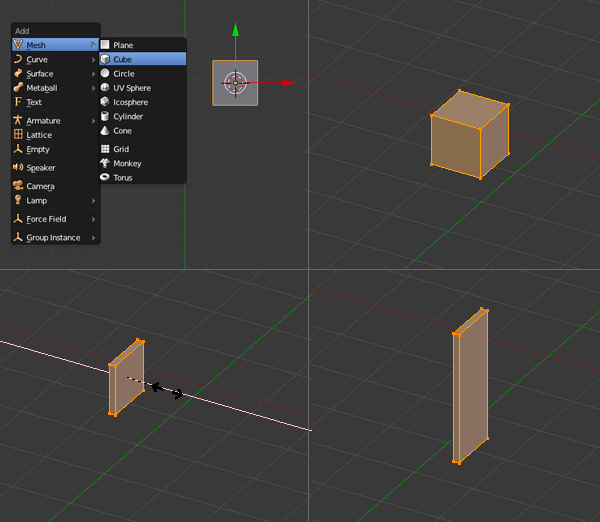Click the 3D cursor at cube center
This screenshot has height=522, width=600.
click(235, 83)
